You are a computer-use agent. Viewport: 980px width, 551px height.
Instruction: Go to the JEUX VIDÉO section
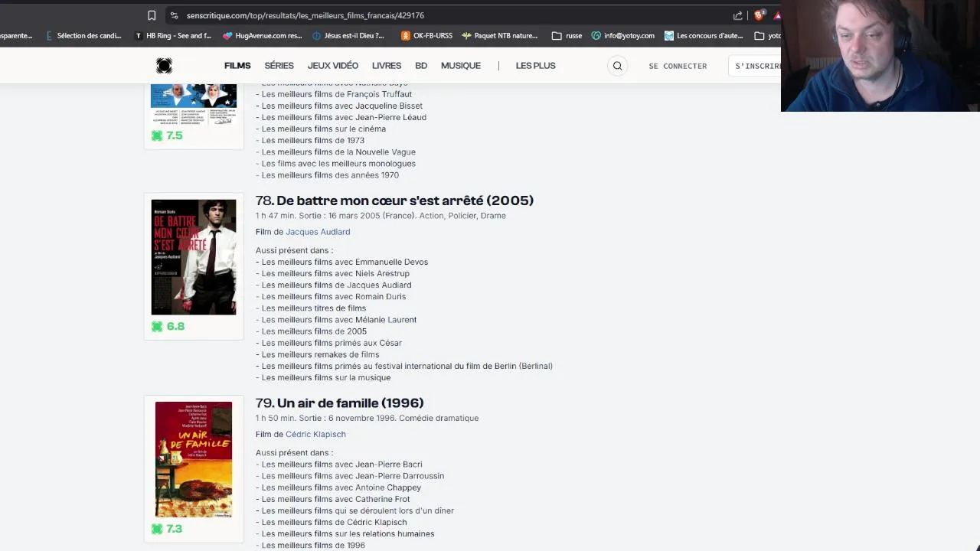333,66
